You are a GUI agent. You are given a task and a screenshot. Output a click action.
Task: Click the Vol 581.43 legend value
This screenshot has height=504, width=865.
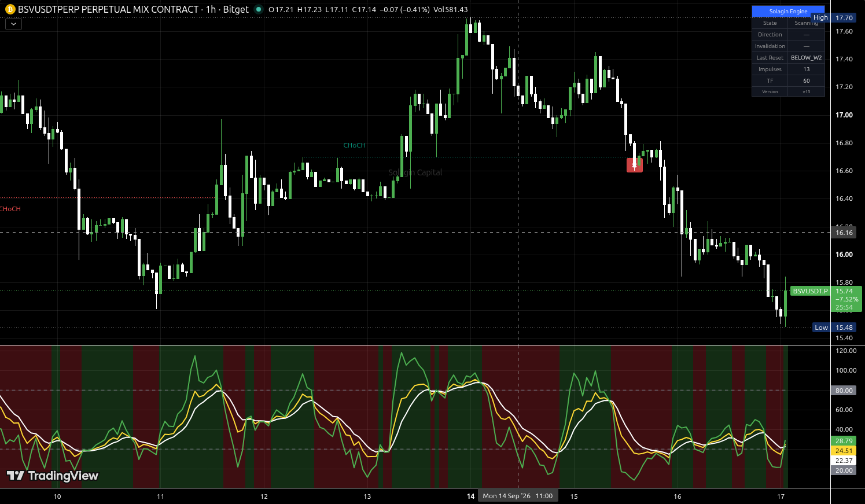[451, 9]
